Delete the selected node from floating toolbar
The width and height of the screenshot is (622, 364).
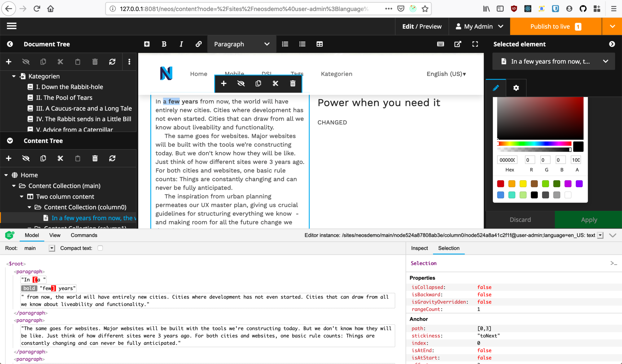pos(293,83)
